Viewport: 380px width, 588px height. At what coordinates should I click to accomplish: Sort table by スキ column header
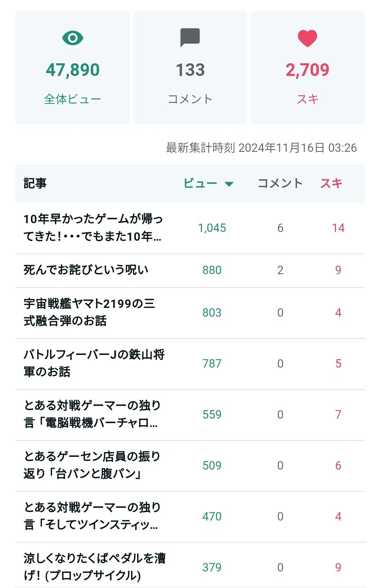pos(331,183)
